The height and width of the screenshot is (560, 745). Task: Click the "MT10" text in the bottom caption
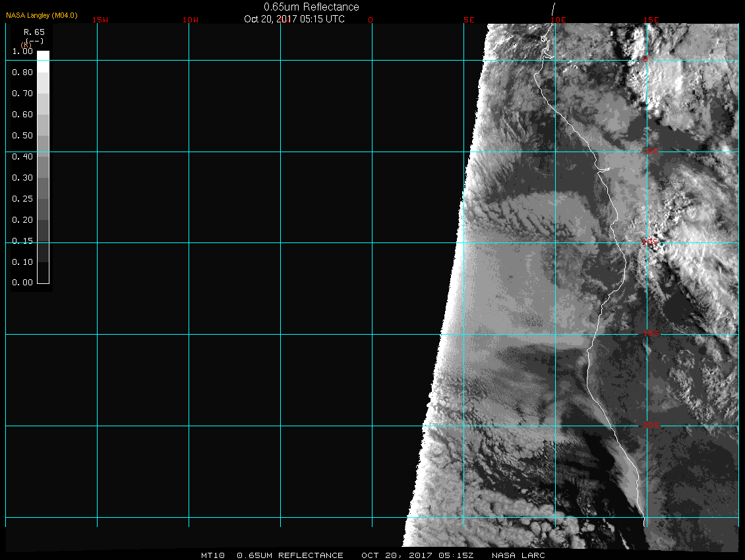pyautogui.click(x=213, y=555)
